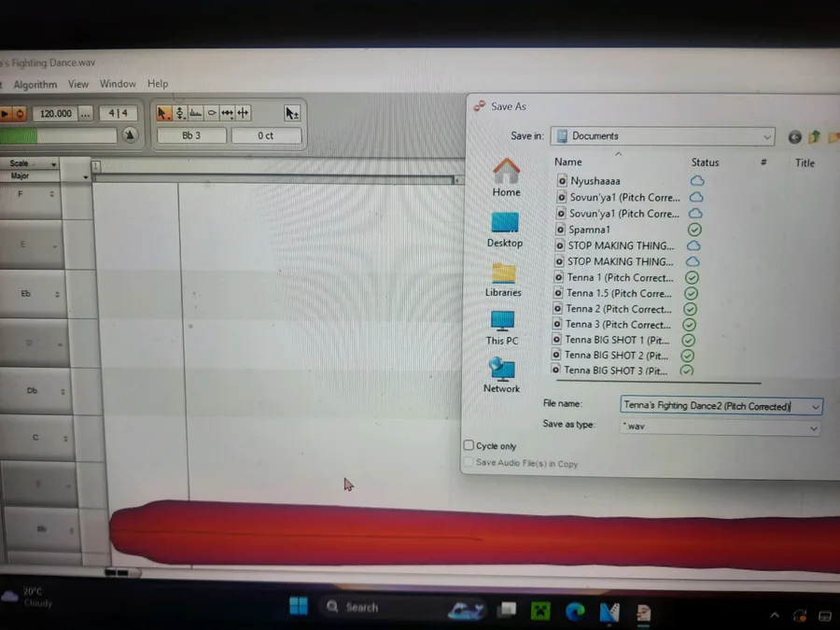This screenshot has height=630, width=840.
Task: Select the Amplitude tool
Action: pos(212,113)
